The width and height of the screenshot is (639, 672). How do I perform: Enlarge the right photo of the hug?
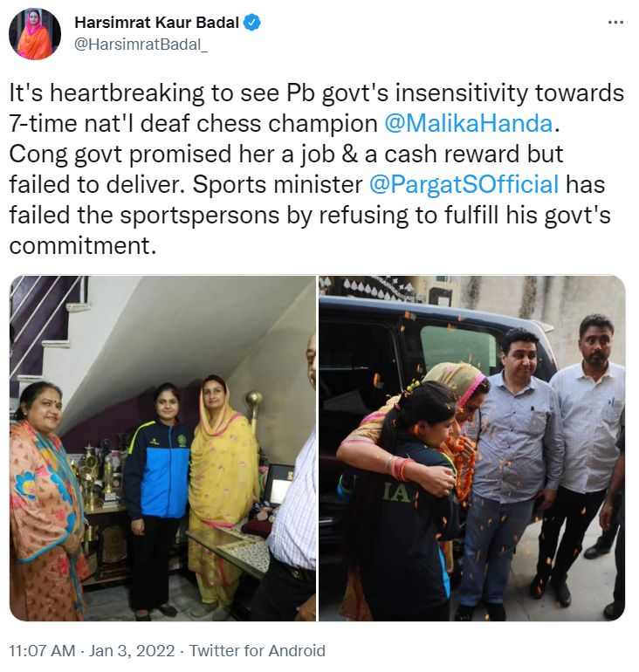point(472,449)
